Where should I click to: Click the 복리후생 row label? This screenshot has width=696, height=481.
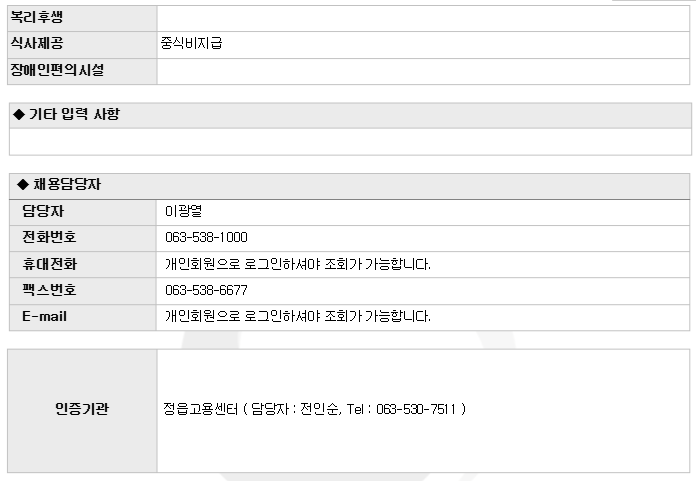tap(37, 18)
